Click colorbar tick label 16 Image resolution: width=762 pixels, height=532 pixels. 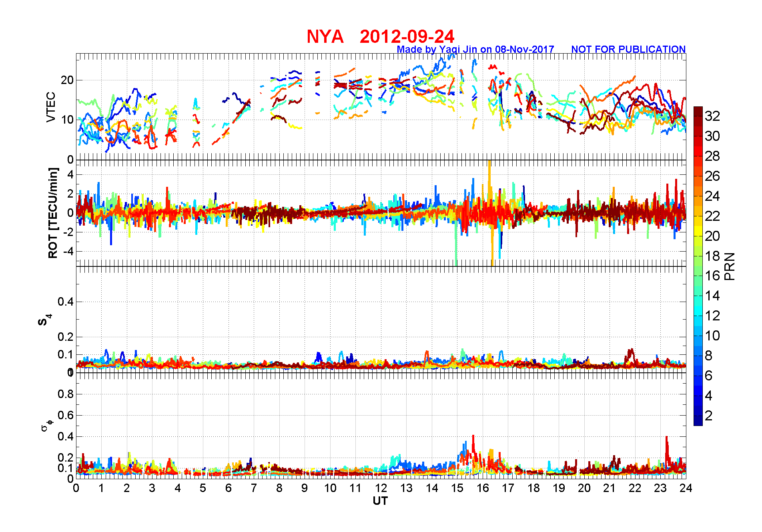pyautogui.click(x=712, y=276)
